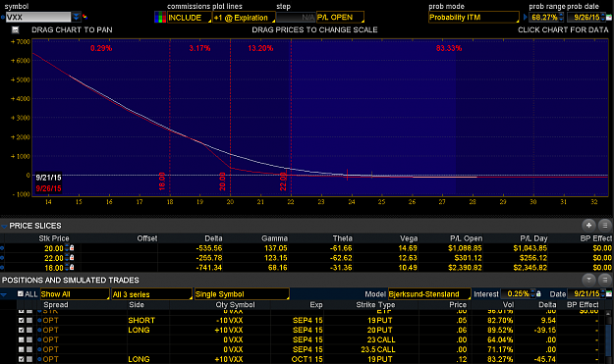Click gray square icon on 23 CALL row

(x=29, y=339)
